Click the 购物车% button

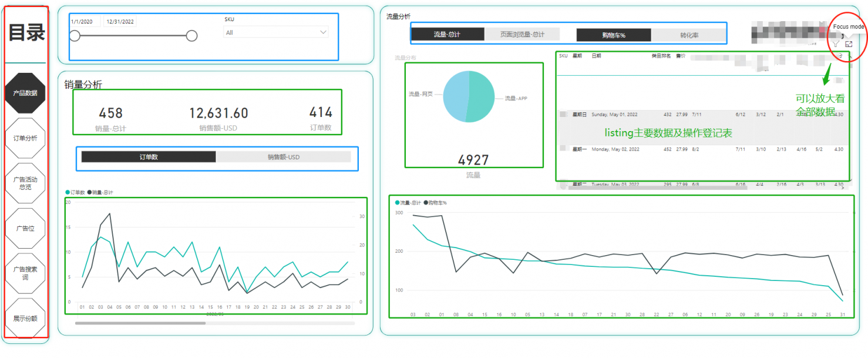(613, 35)
